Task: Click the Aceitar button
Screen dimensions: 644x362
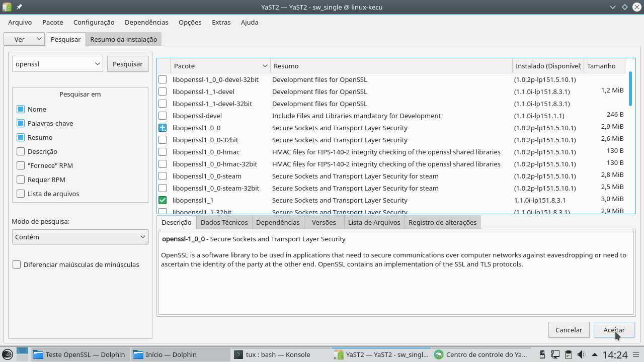Action: click(x=614, y=330)
